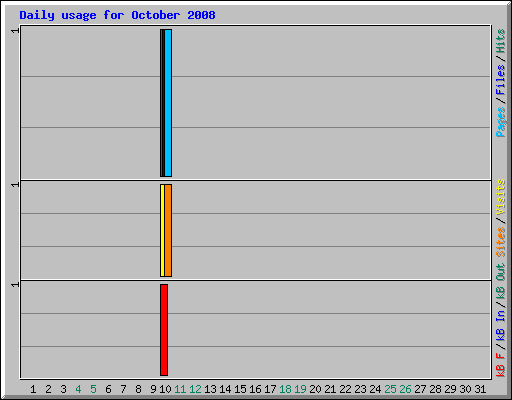Click day label 5 on the x-axis

pyautogui.click(x=93, y=389)
